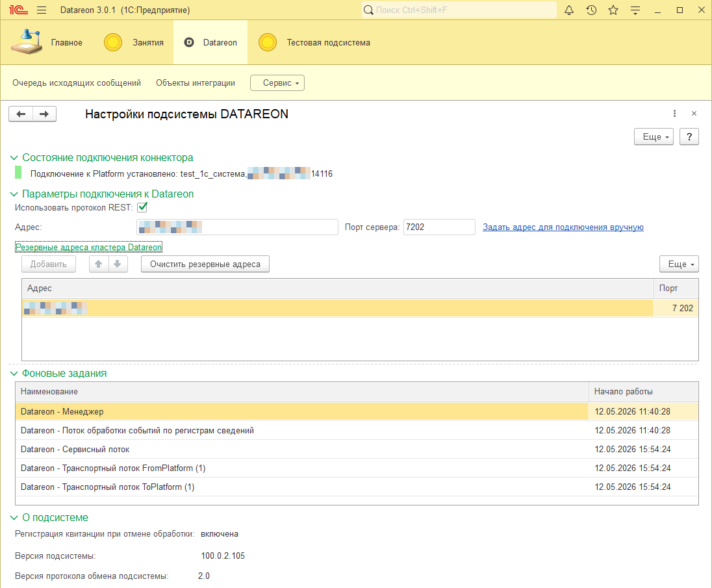Open Очередь исходящих сообщений
This screenshot has height=588, width=712.
[77, 83]
